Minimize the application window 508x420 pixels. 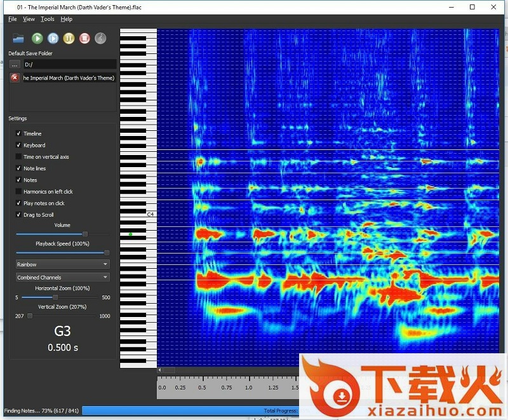click(x=451, y=7)
